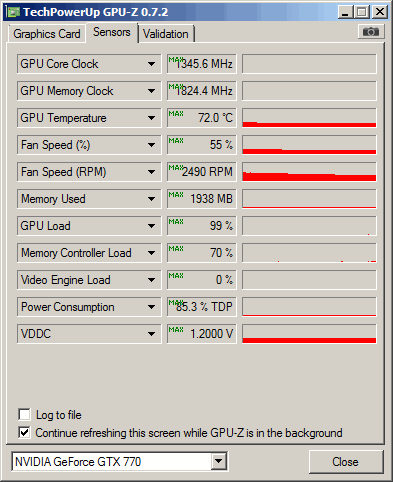The image size is (393, 482).
Task: Open the Memory Used dropdown arrow
Action: 151,199
